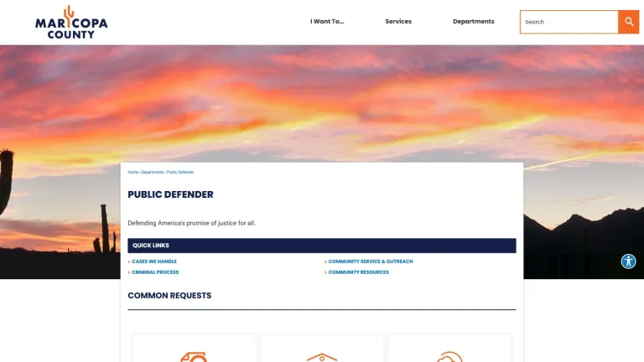This screenshot has height=362, width=644.
Task: Click the Maricopa County logo
Action: 71,22
